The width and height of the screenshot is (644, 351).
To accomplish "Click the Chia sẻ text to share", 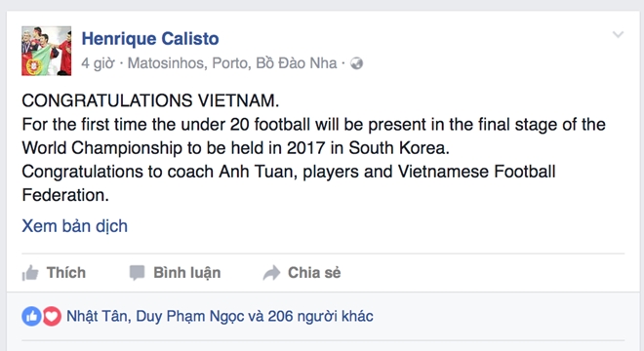I will [314, 273].
